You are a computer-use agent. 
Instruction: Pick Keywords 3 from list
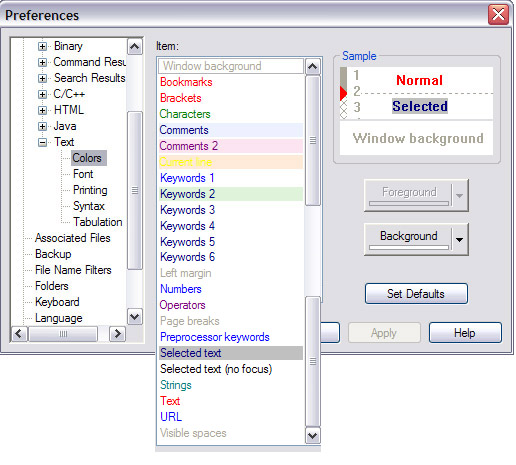231,210
